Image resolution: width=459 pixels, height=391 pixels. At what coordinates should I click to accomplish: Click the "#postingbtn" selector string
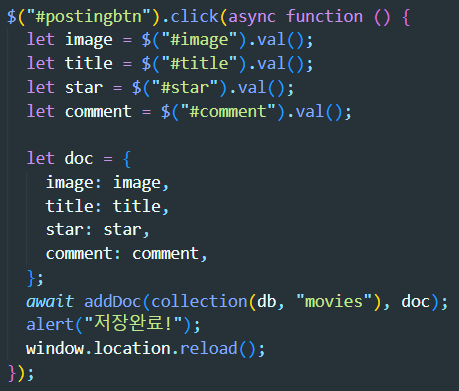[89, 17]
